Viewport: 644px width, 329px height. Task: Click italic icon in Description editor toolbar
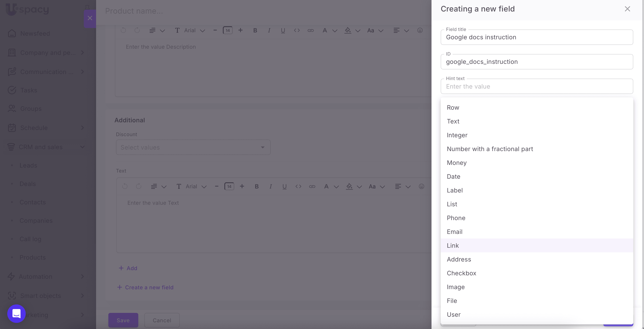pos(269,30)
